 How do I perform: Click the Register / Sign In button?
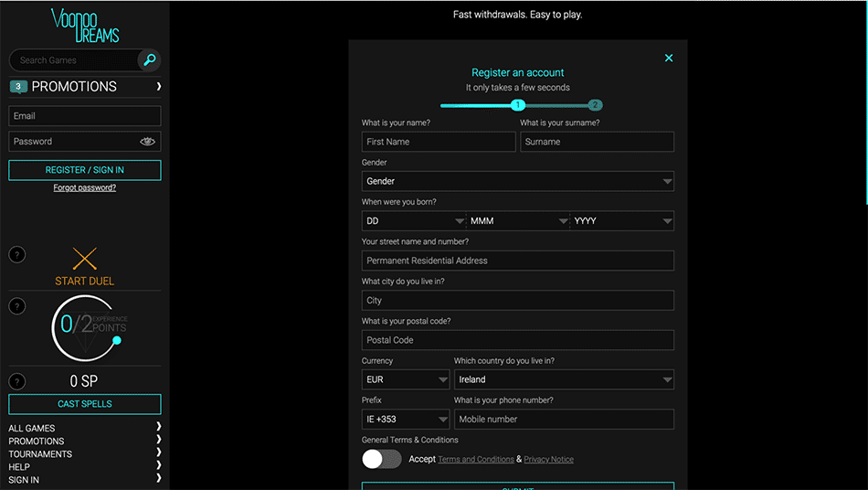pyautogui.click(x=85, y=170)
